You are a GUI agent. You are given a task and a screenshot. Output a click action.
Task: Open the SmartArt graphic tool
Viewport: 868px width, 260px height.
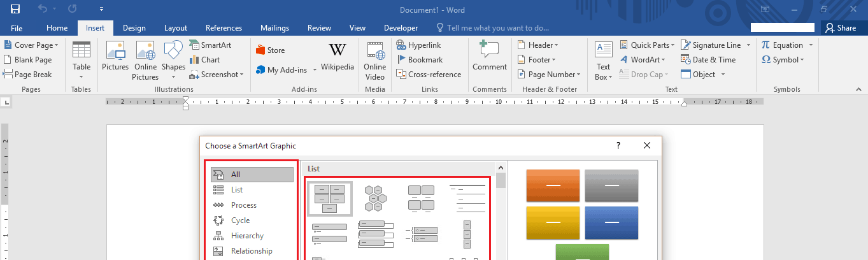pyautogui.click(x=211, y=45)
